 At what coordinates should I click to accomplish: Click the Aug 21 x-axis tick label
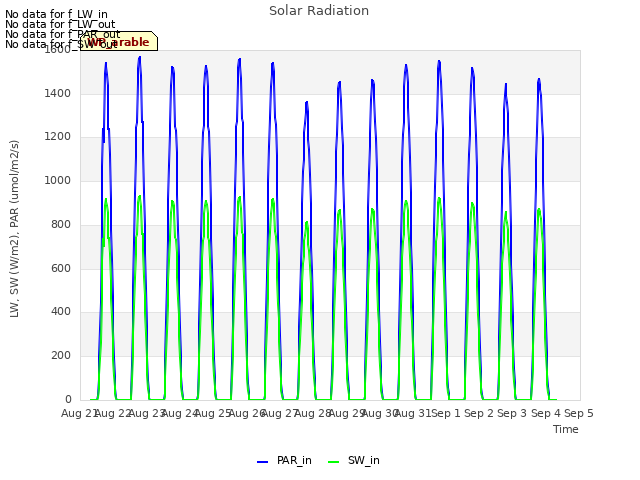[80, 413]
